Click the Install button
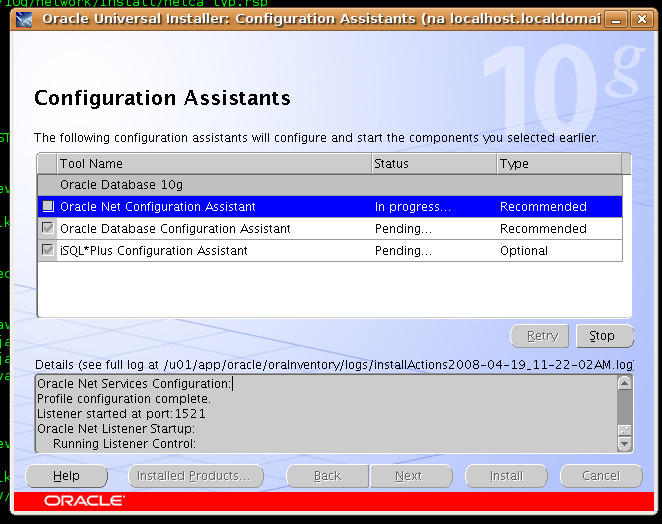 pos(506,476)
